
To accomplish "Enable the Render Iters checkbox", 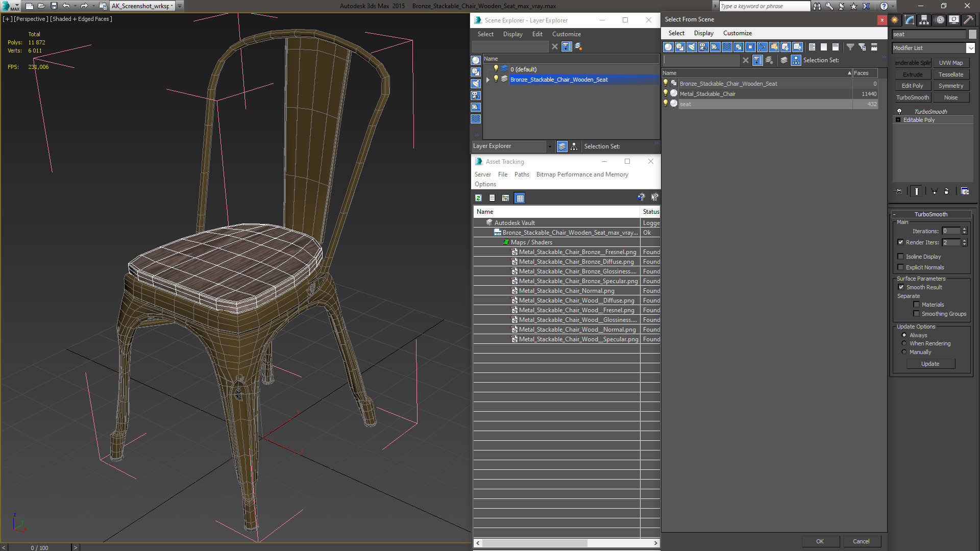I will 900,242.
